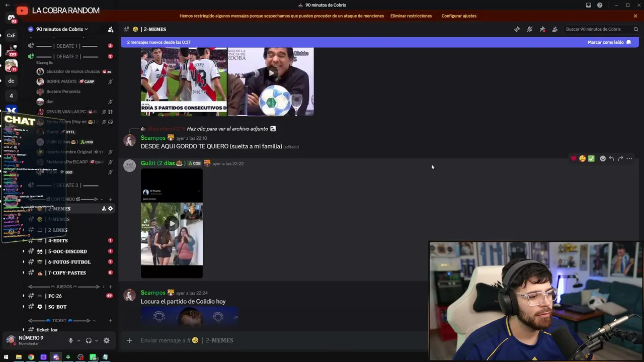Add channel to CONTENIDO category

coord(111,199)
